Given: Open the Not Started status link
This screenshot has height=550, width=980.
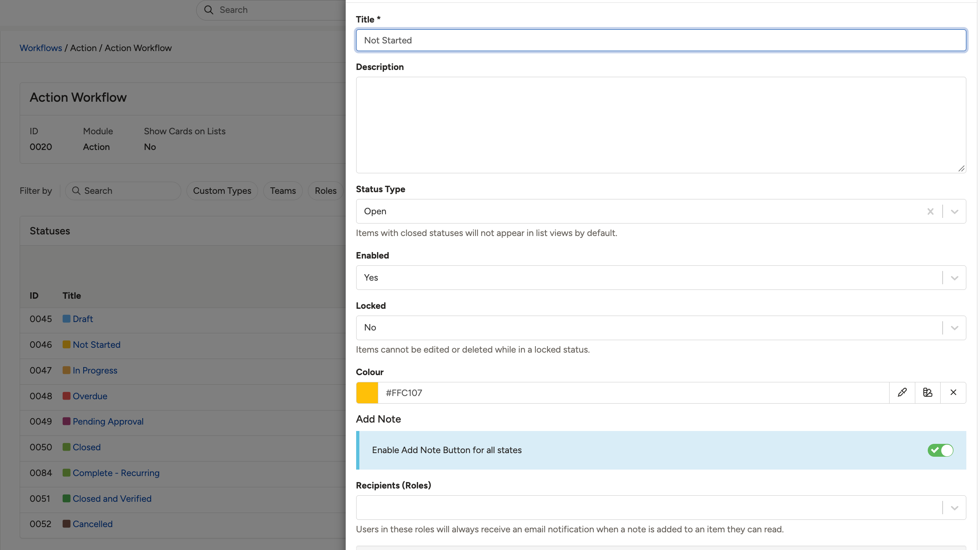Looking at the screenshot, I should coord(96,345).
